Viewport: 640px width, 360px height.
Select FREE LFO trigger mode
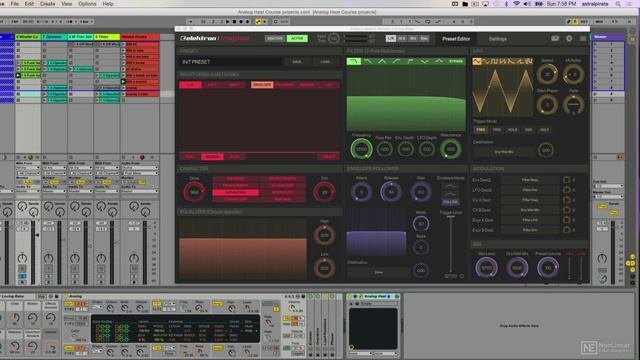[481, 130]
